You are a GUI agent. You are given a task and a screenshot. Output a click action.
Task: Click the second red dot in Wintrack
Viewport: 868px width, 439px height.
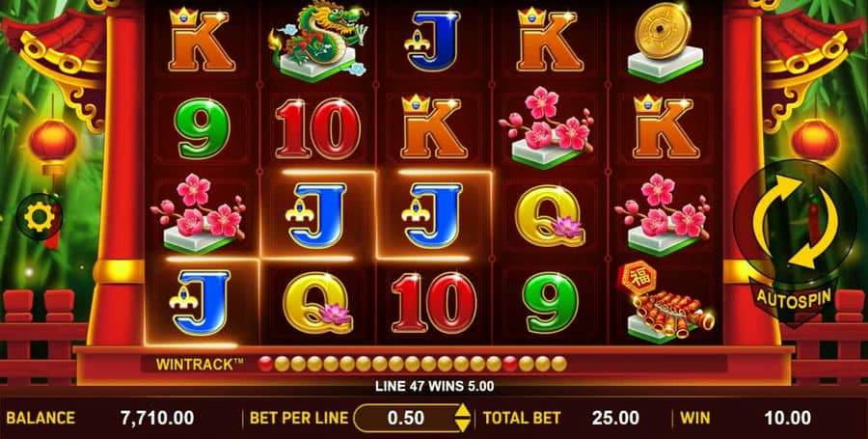pos(510,364)
